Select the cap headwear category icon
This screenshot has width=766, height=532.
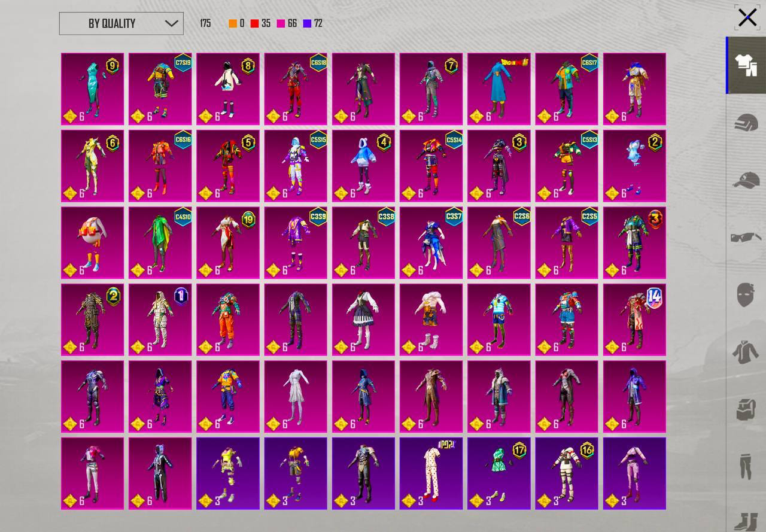coord(746,180)
